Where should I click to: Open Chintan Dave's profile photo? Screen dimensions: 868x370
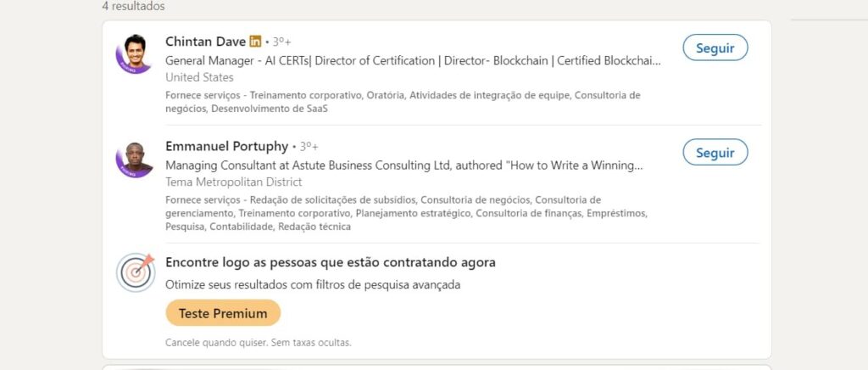coord(134,54)
